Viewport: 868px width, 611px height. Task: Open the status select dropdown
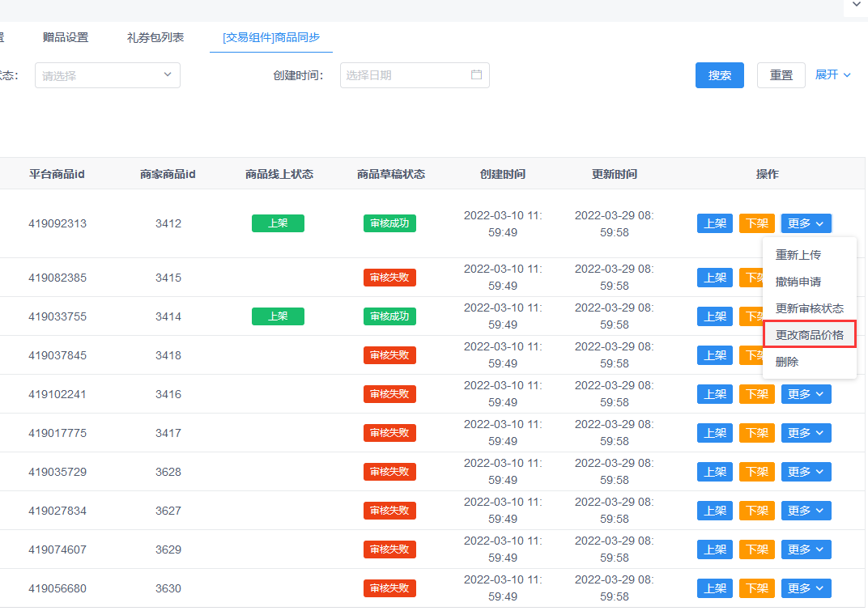(x=107, y=75)
